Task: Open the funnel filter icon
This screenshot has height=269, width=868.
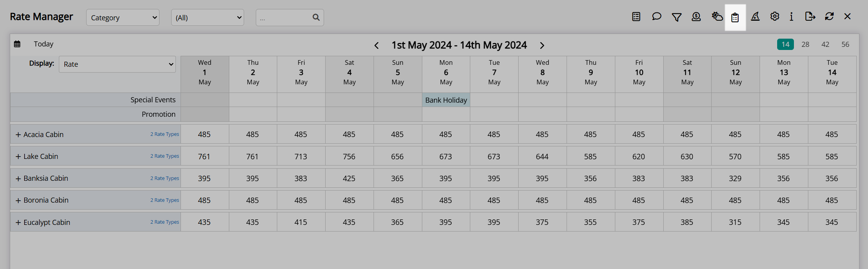Action: [x=677, y=17]
